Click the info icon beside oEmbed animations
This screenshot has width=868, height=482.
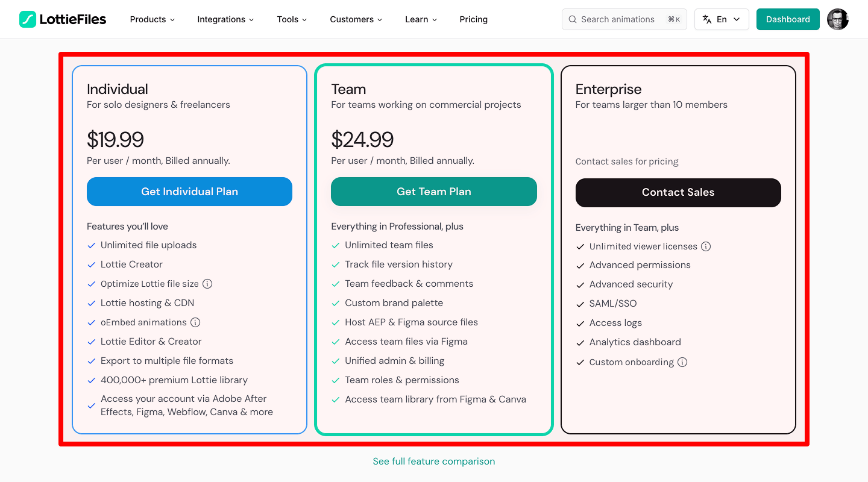195,322
